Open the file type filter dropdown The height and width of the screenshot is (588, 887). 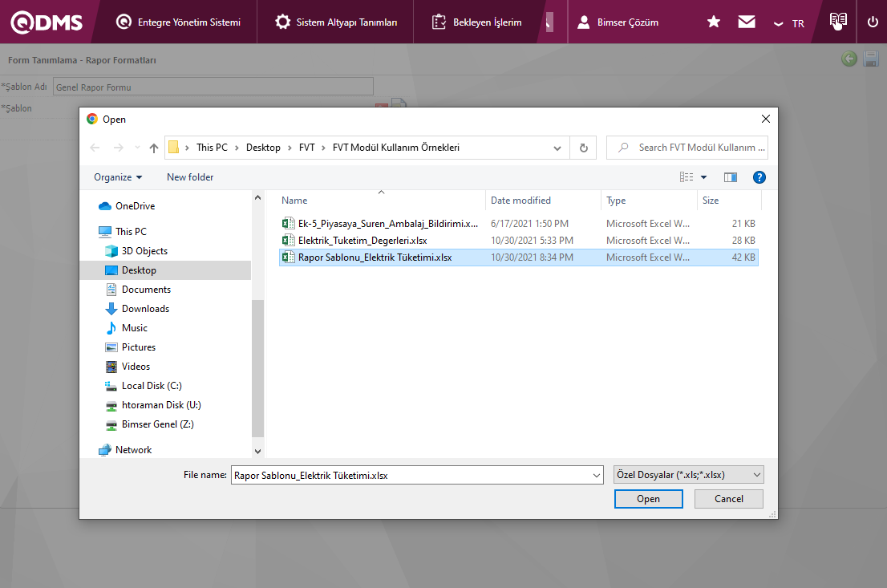pos(687,475)
